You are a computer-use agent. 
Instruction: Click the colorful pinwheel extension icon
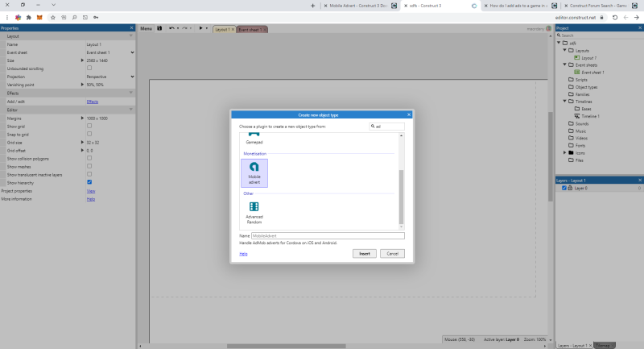click(x=18, y=17)
